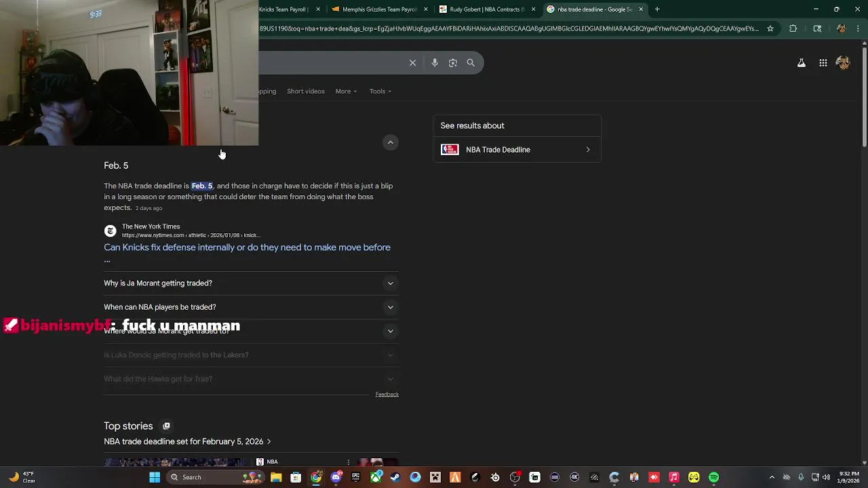
Task: Open the Windows Start menu
Action: pyautogui.click(x=155, y=477)
